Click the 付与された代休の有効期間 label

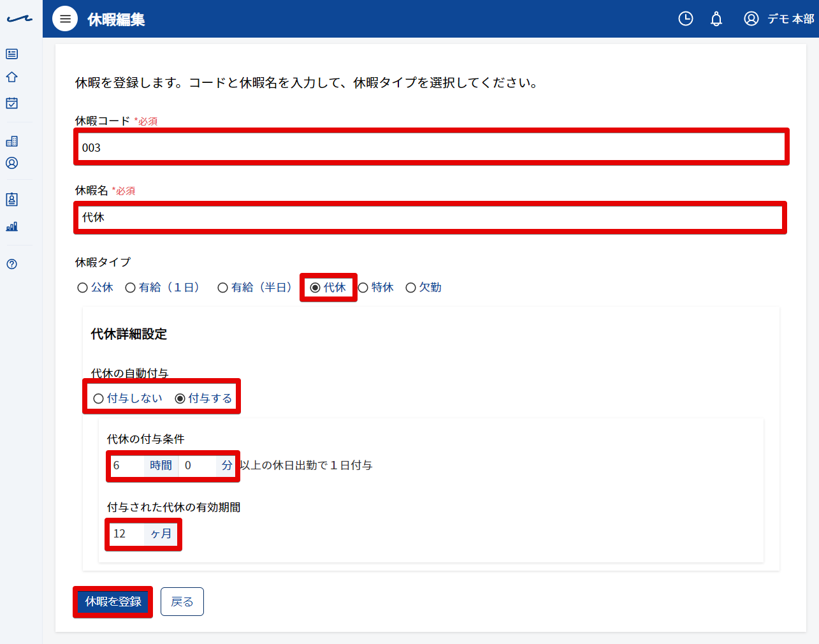click(x=174, y=508)
